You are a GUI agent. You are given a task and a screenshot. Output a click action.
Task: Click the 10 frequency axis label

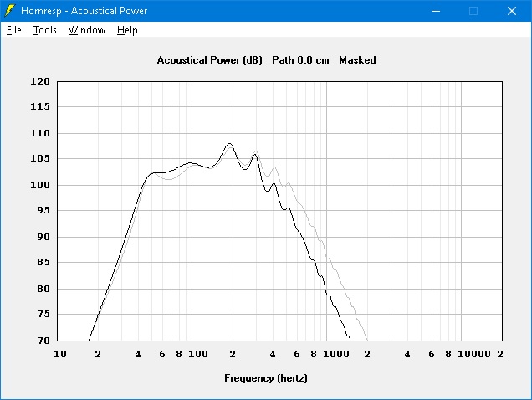[x=60, y=354]
